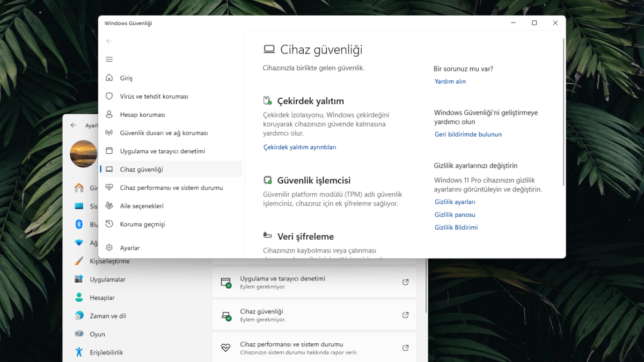Open Gizlilik panosu link
The image size is (644, 362).
pyautogui.click(x=455, y=215)
